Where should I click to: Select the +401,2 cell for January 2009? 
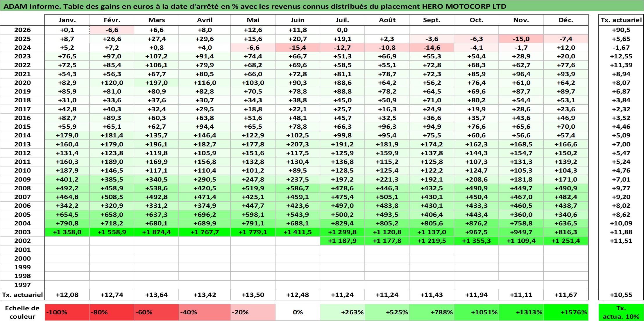tap(67, 180)
